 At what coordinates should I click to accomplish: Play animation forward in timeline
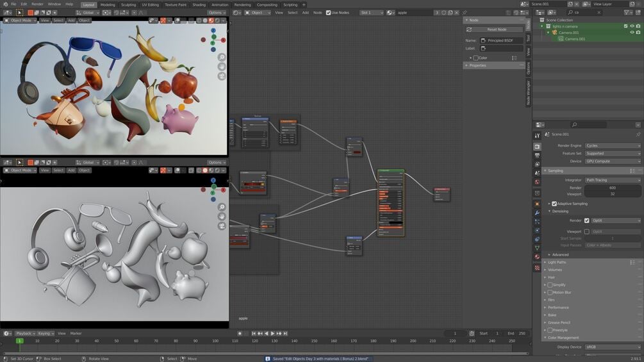(x=272, y=334)
